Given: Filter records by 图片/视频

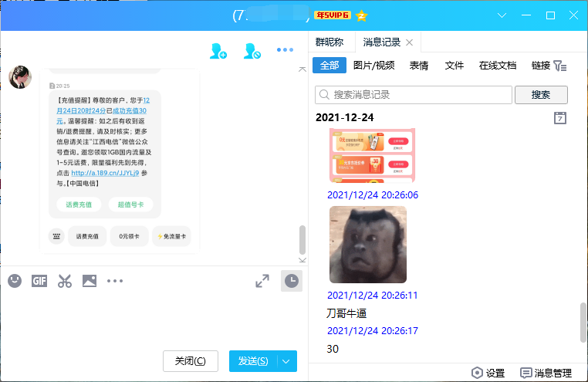Looking at the screenshot, I should coord(374,66).
